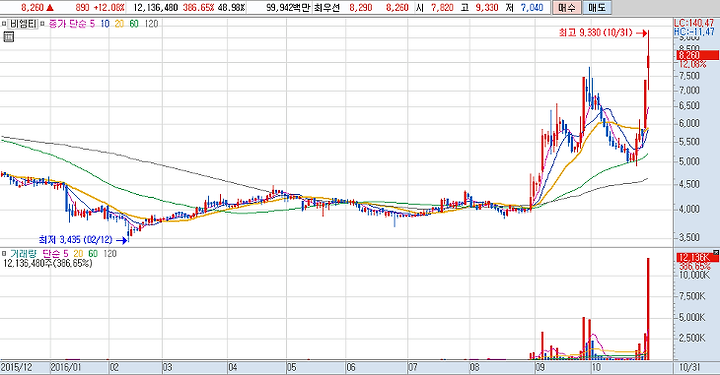Toggle the small square left of 비엠티
This screenshot has height=375, width=720.
(4, 24)
